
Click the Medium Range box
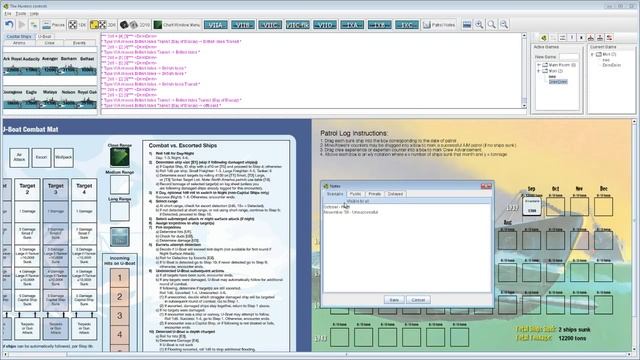[x=120, y=184]
